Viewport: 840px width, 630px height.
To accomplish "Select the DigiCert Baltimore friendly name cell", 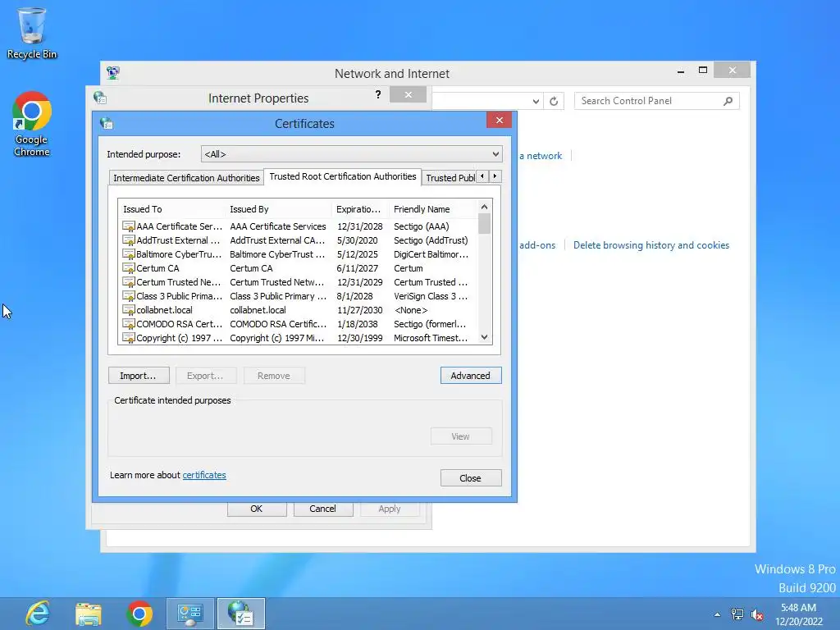I will click(431, 254).
